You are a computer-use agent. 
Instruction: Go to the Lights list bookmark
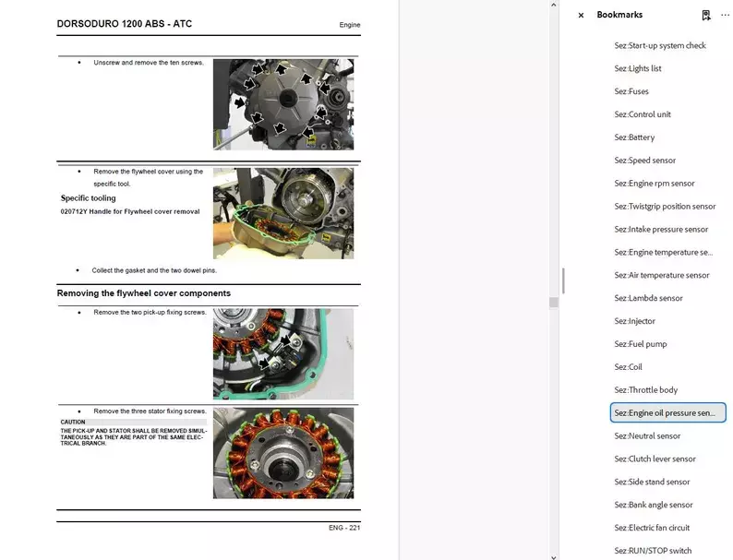(637, 68)
